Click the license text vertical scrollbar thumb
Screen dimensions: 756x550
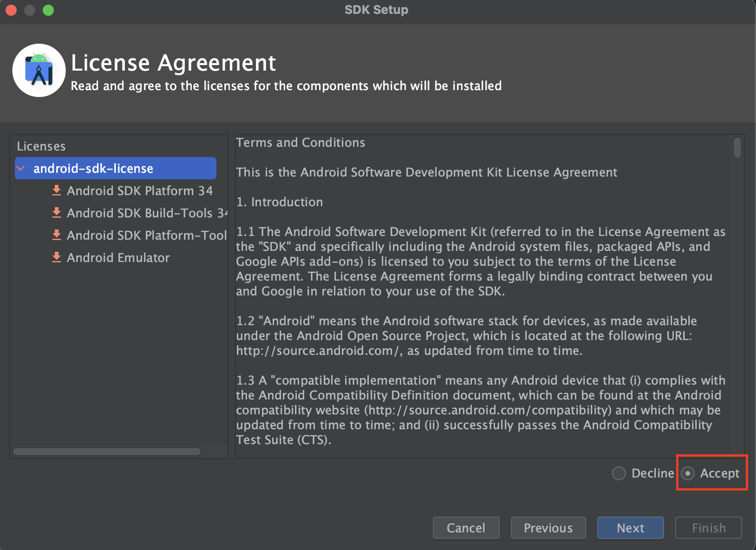pyautogui.click(x=737, y=148)
